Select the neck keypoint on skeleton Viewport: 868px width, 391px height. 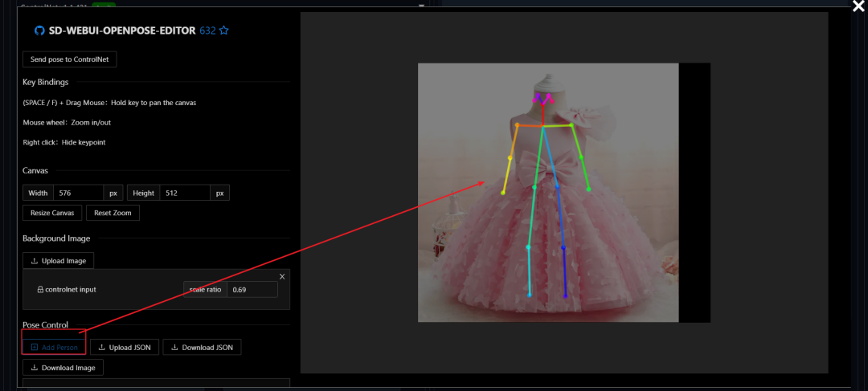[543, 127]
